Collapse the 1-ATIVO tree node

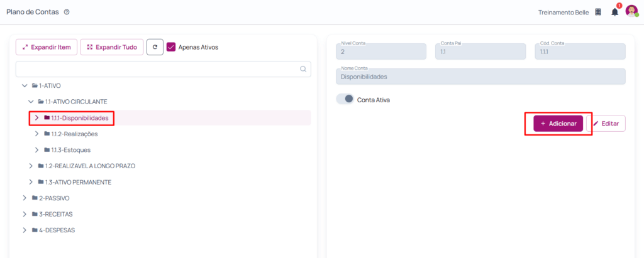coord(25,85)
